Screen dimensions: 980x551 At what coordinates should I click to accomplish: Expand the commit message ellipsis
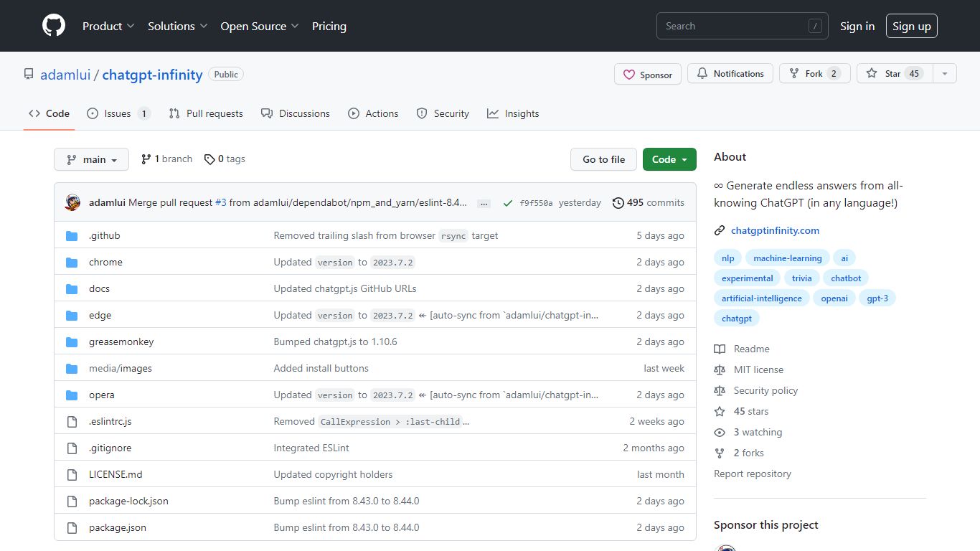[x=484, y=203]
